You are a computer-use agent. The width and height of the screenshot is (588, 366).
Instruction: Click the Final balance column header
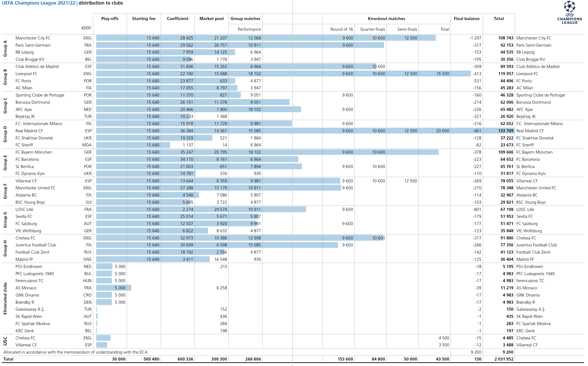(x=466, y=19)
